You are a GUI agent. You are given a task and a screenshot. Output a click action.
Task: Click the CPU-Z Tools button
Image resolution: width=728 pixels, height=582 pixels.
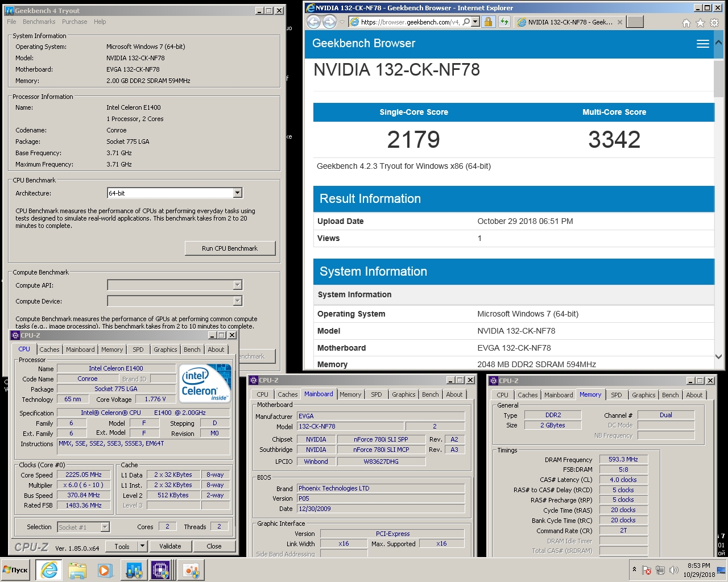[x=122, y=546]
